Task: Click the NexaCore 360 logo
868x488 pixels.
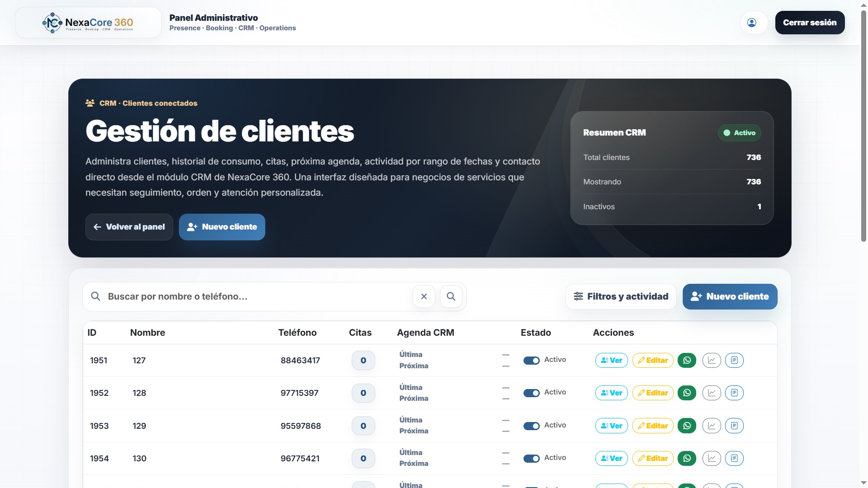Action: 88,23
